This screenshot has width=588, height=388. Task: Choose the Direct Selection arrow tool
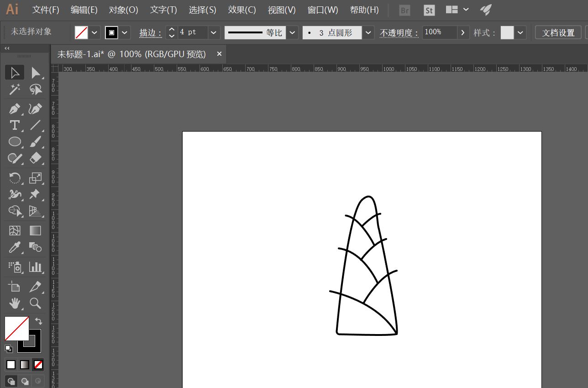point(35,73)
